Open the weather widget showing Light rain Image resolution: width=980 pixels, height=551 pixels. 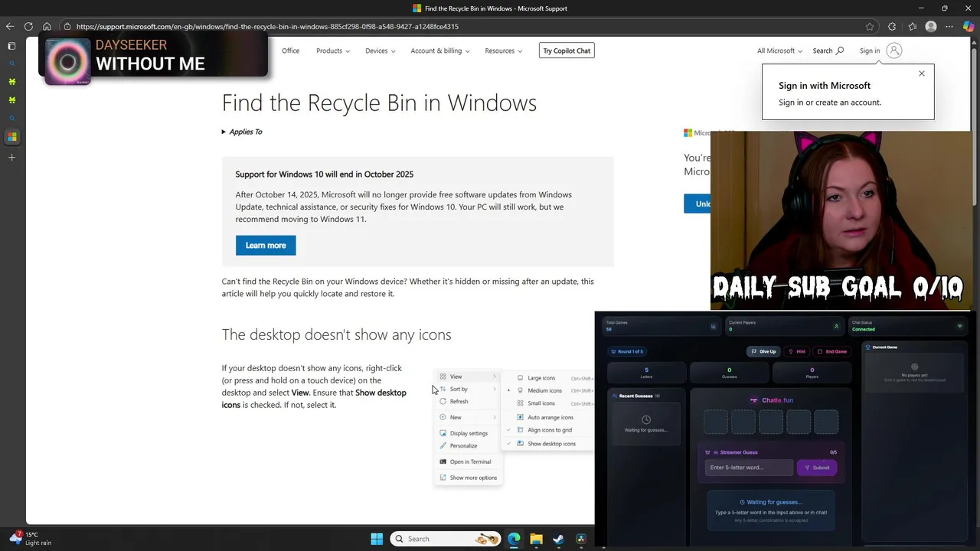31,539
